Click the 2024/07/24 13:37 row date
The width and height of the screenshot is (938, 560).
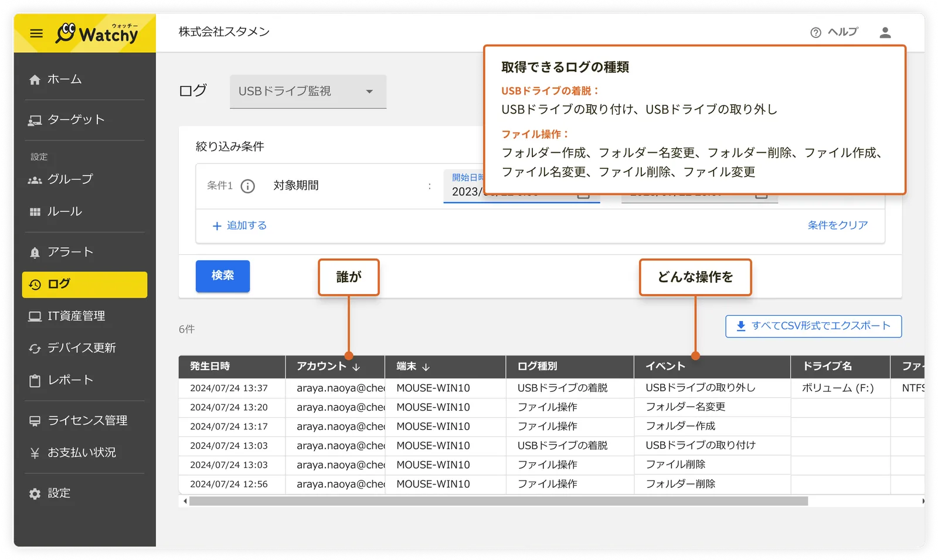point(229,388)
